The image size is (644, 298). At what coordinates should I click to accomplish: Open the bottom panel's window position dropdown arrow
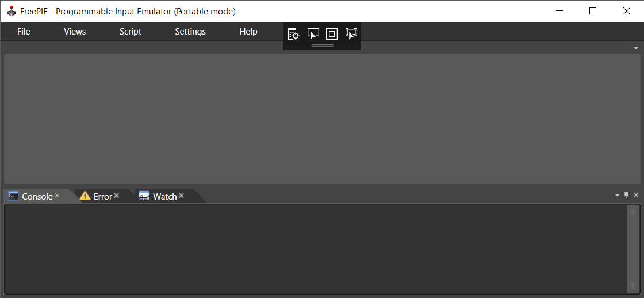(x=618, y=195)
